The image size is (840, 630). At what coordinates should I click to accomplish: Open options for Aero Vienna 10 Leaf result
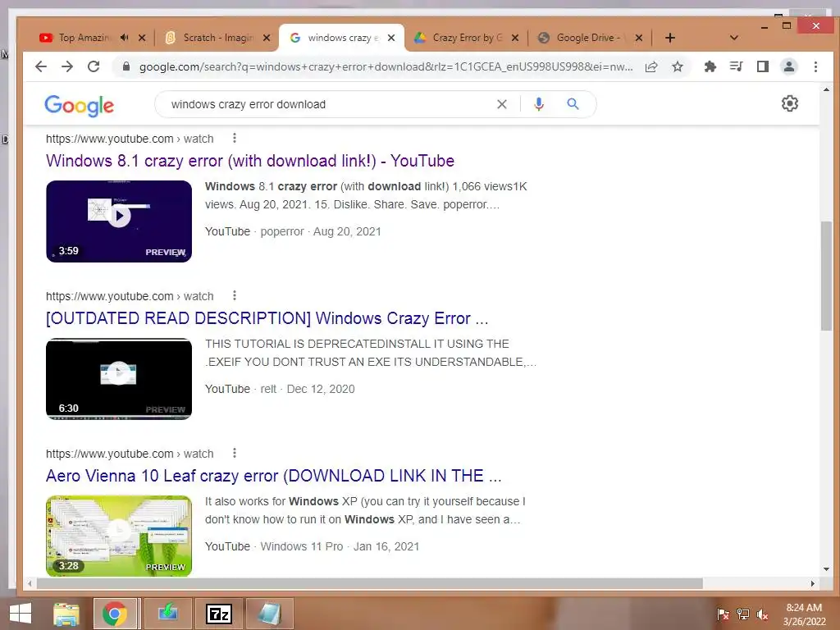click(234, 453)
